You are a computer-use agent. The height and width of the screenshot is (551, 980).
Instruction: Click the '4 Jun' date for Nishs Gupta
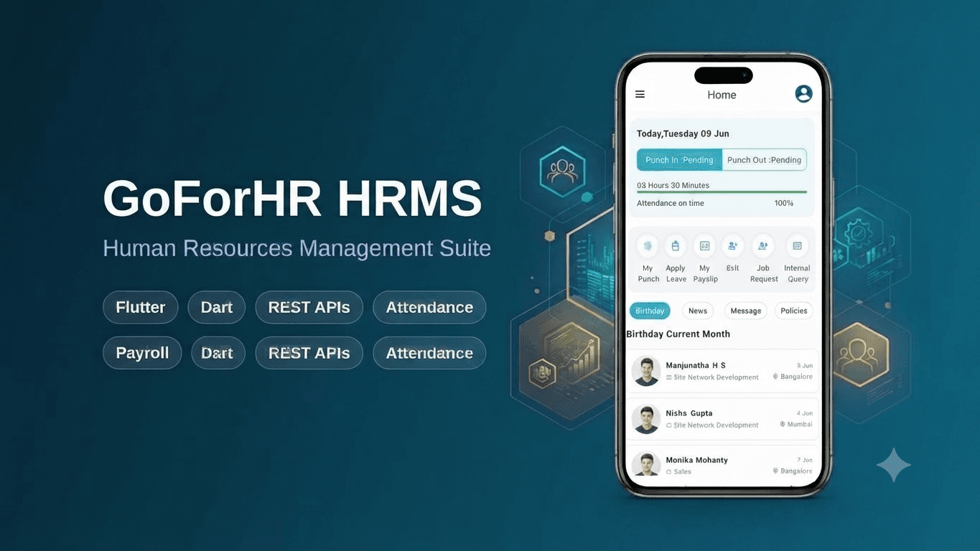coord(805,413)
